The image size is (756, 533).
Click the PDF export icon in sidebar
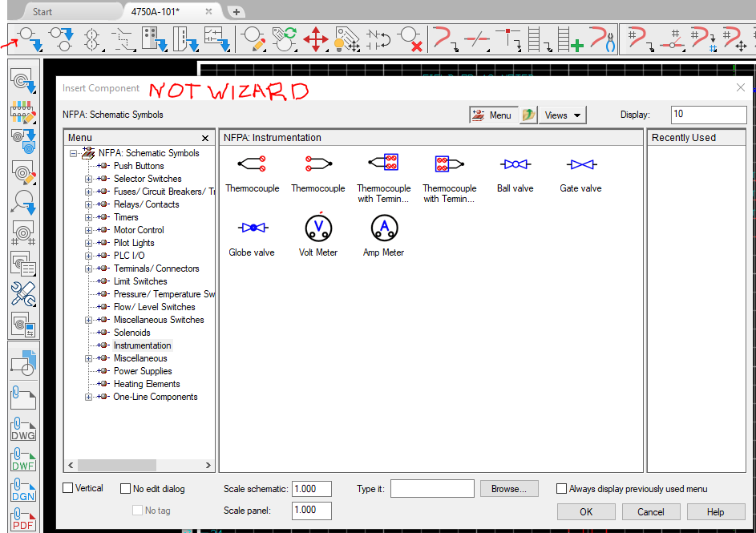pyautogui.click(x=22, y=522)
